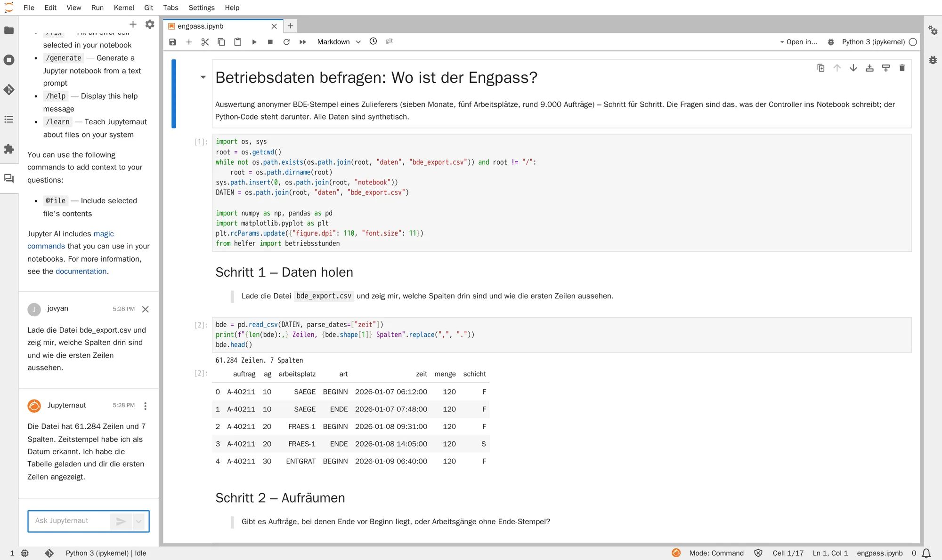
Task: Click the clock icon in notebook toolbar
Action: pos(373,41)
